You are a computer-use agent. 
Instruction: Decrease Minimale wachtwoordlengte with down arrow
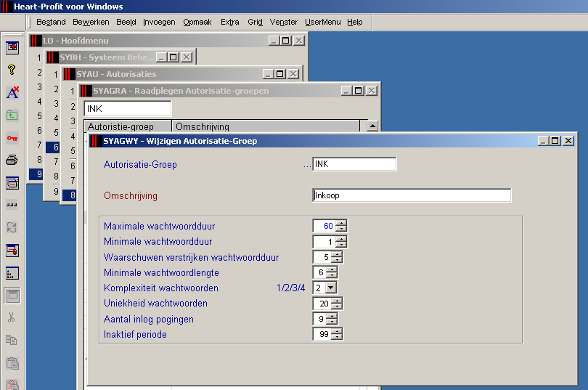332,275
